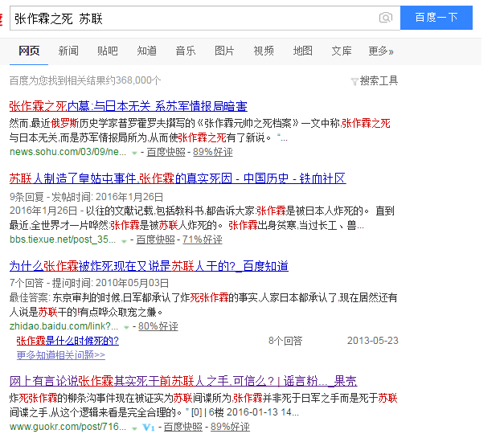Go to the 知道 tab
The height and width of the screenshot is (438, 504).
tap(146, 51)
